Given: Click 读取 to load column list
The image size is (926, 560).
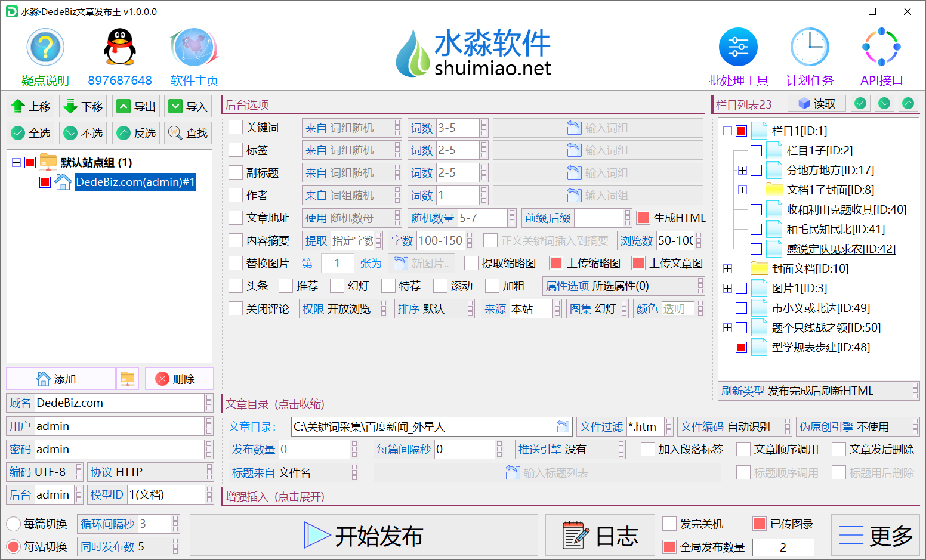Looking at the screenshot, I should click(817, 104).
